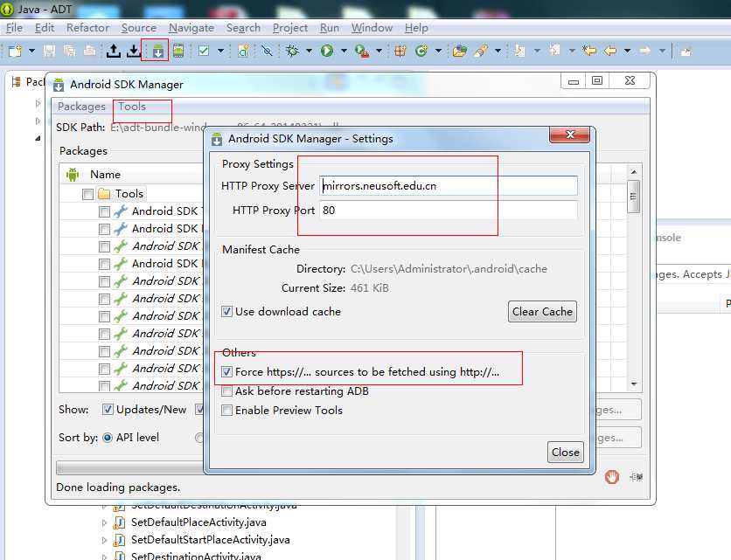Image resolution: width=731 pixels, height=560 pixels.
Task: Click the upload arrow toolbar icon
Action: click(x=114, y=51)
